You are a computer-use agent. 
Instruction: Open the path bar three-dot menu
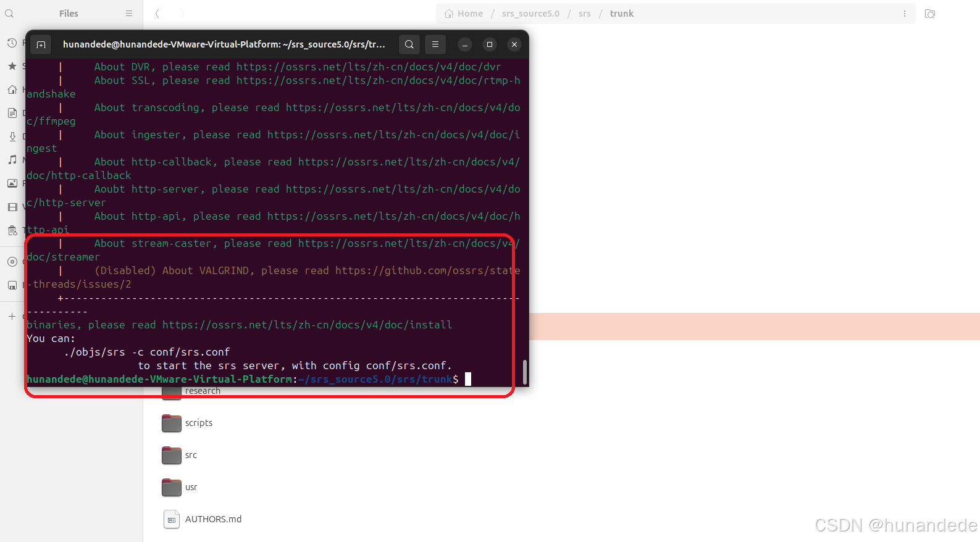coord(904,14)
